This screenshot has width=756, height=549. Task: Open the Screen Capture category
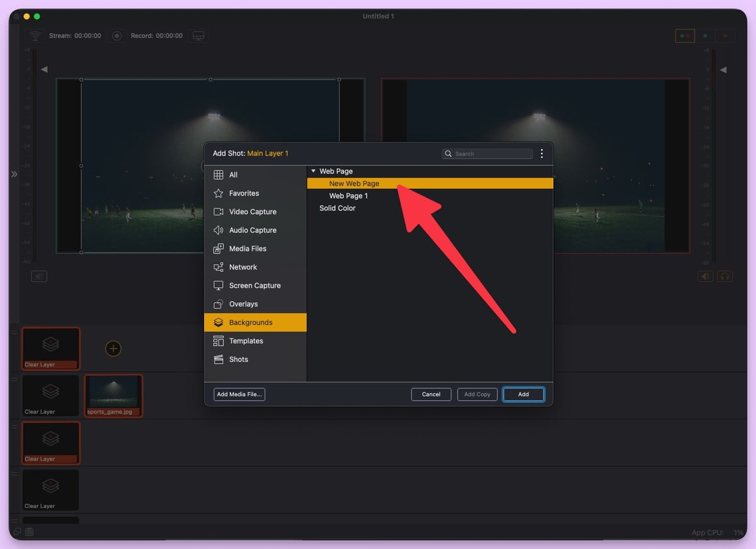[x=254, y=285]
